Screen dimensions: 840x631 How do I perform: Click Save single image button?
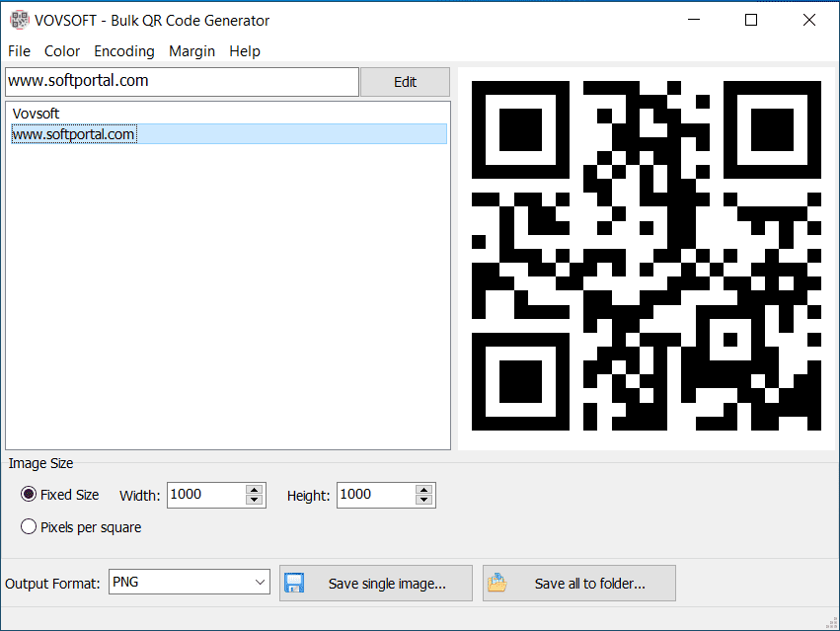pos(376,584)
